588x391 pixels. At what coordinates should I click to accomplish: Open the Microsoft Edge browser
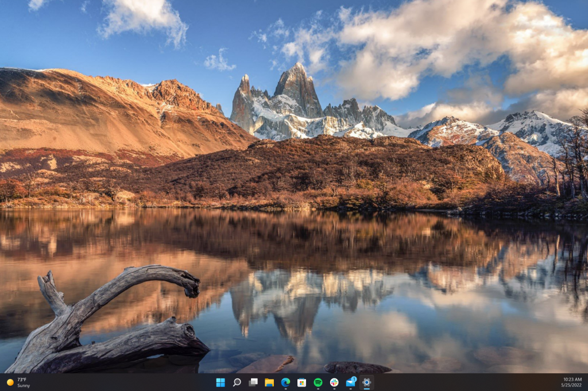point(285,382)
